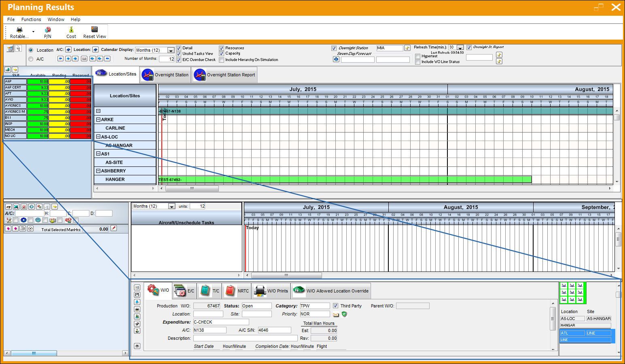Viewport: 625px width, 364px height.
Task: Switch to the E/C tab
Action: pos(184,290)
